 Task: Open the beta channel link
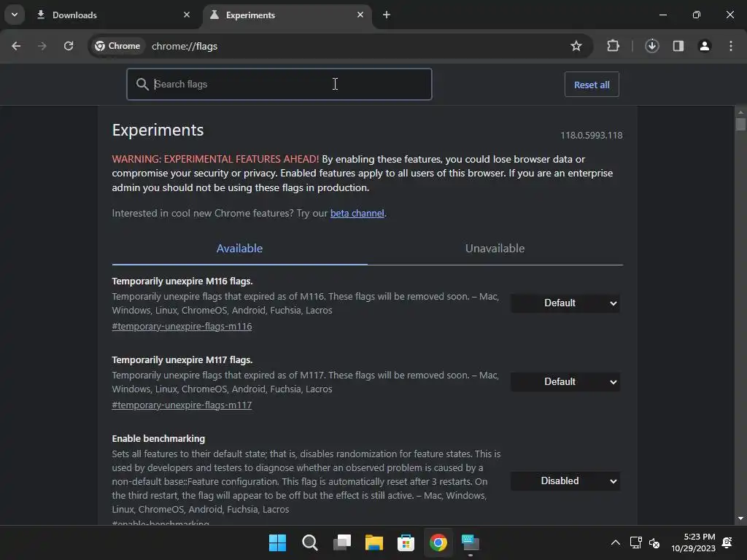(357, 214)
